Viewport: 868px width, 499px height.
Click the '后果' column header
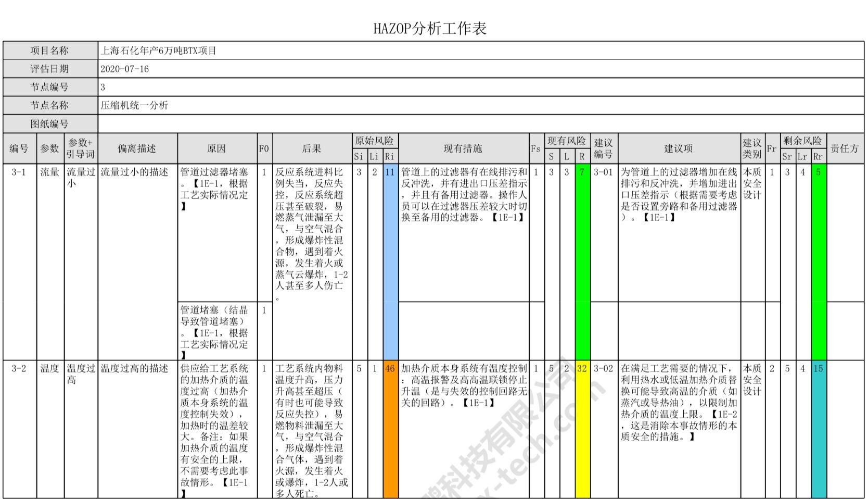pos(312,148)
